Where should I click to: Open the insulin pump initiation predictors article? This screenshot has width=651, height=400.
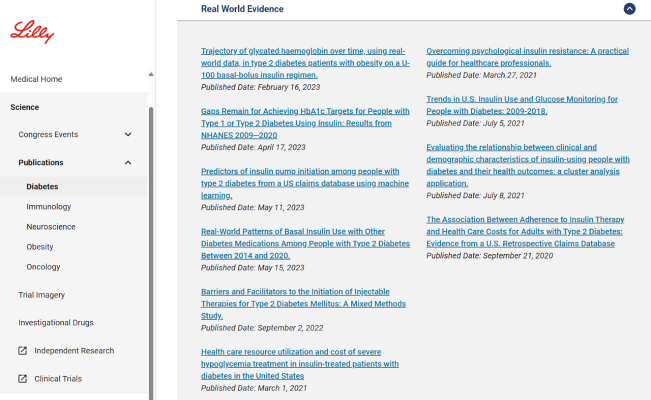tap(304, 177)
